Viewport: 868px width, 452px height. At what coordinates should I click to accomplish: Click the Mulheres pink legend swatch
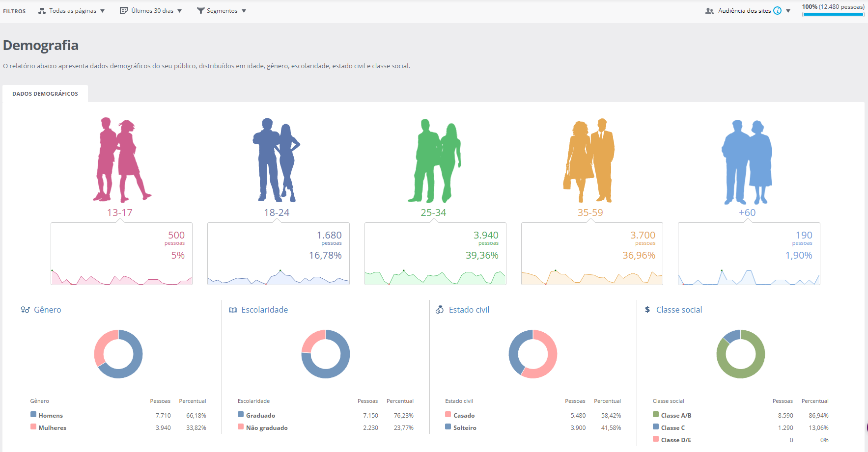point(33,427)
